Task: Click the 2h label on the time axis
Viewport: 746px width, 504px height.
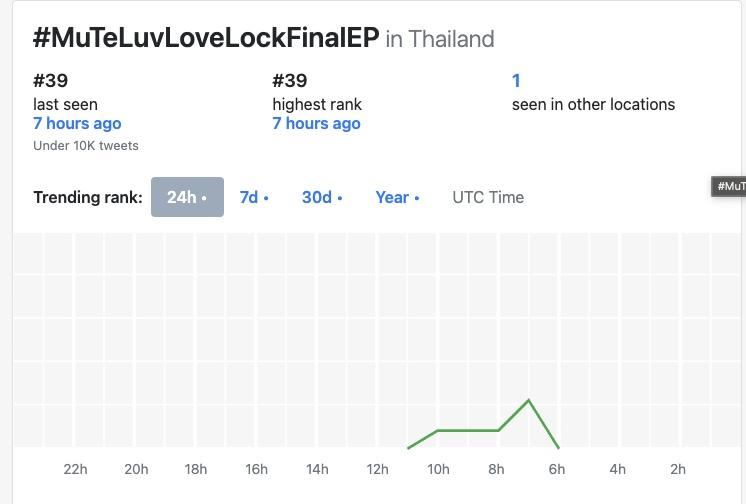Action: (x=678, y=469)
